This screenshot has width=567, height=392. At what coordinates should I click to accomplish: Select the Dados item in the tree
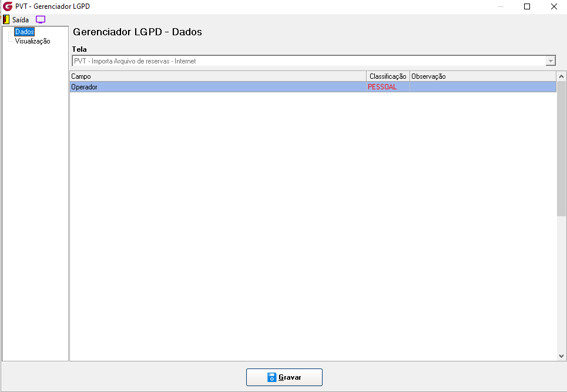25,32
